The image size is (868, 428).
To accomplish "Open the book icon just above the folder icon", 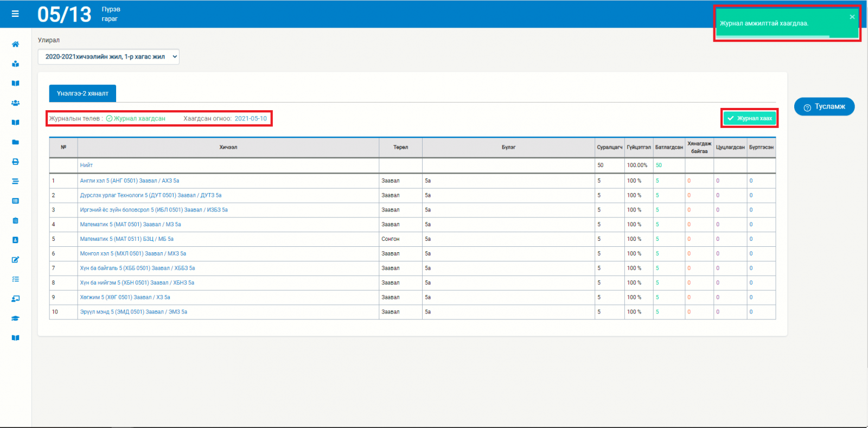I will pyautogui.click(x=15, y=123).
